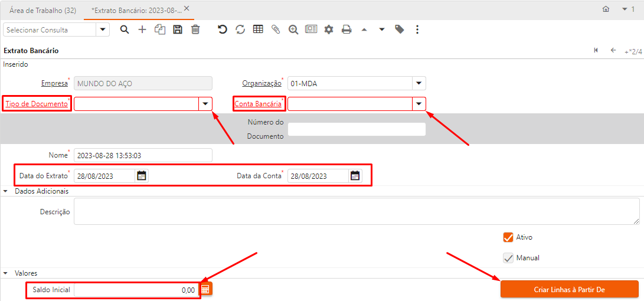Save the record with floppy disk icon
Image resolution: width=644 pixels, height=301 pixels.
pos(178,30)
